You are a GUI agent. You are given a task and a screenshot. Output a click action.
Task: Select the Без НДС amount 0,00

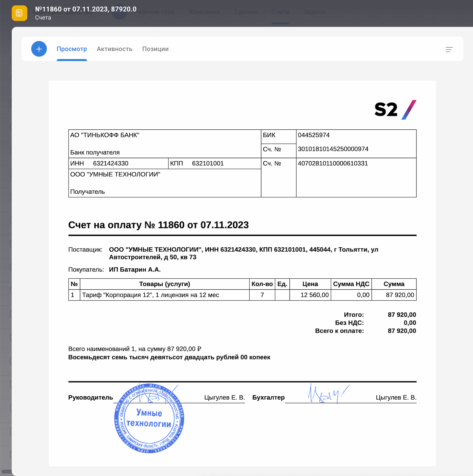coord(410,323)
